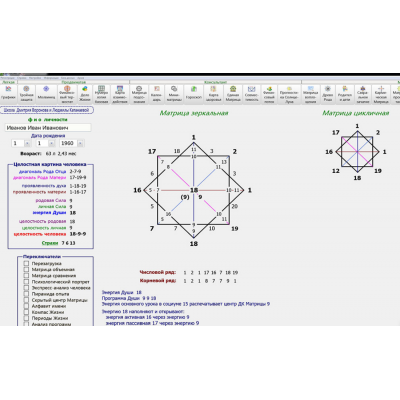This screenshot has width=400, height=400.
Task: Open the Календарь toolbar icon
Action: (156, 94)
